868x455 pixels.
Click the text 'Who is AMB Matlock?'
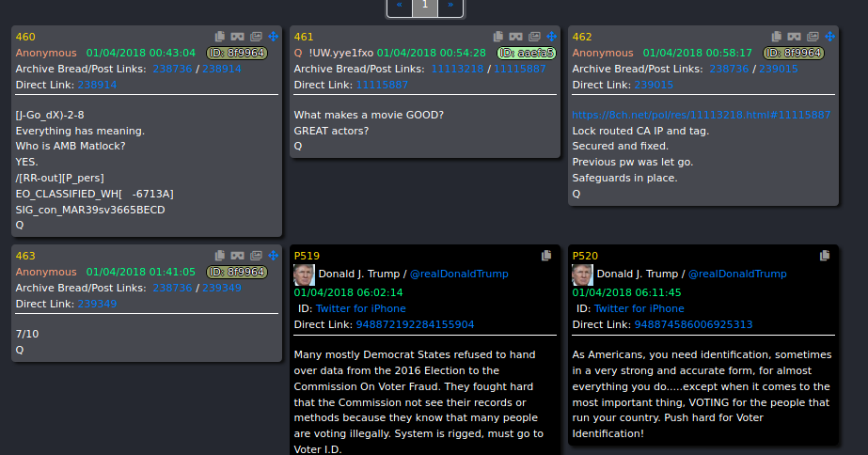pyautogui.click(x=71, y=146)
